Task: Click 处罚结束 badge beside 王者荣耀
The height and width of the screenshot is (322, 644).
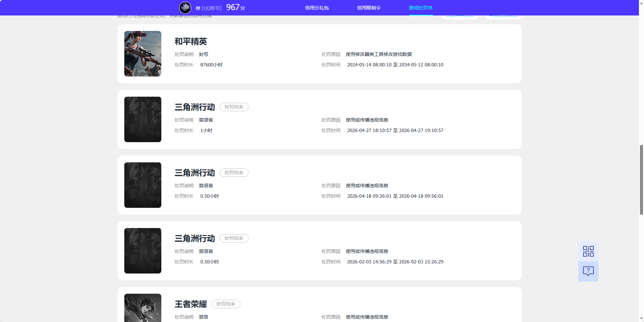Action: (226, 304)
